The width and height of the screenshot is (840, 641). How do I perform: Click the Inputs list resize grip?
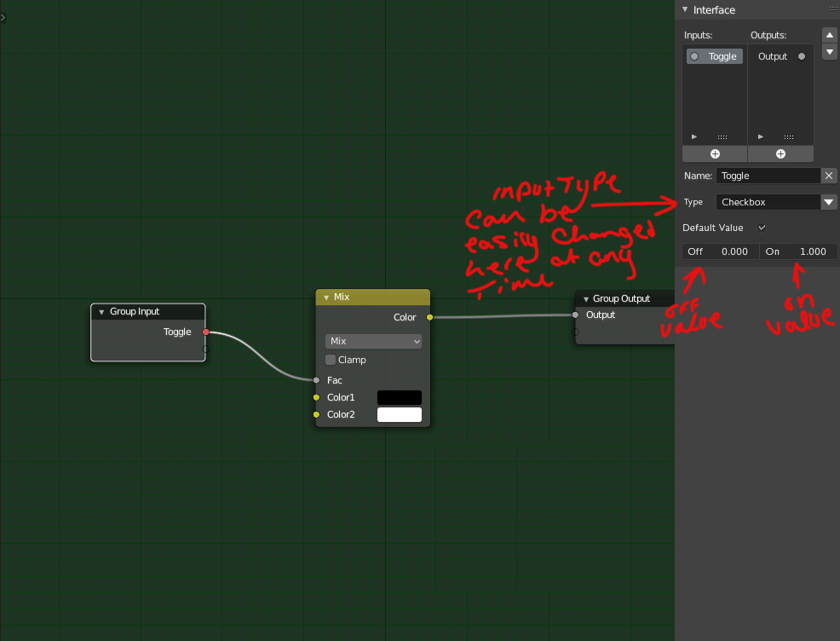(x=722, y=137)
